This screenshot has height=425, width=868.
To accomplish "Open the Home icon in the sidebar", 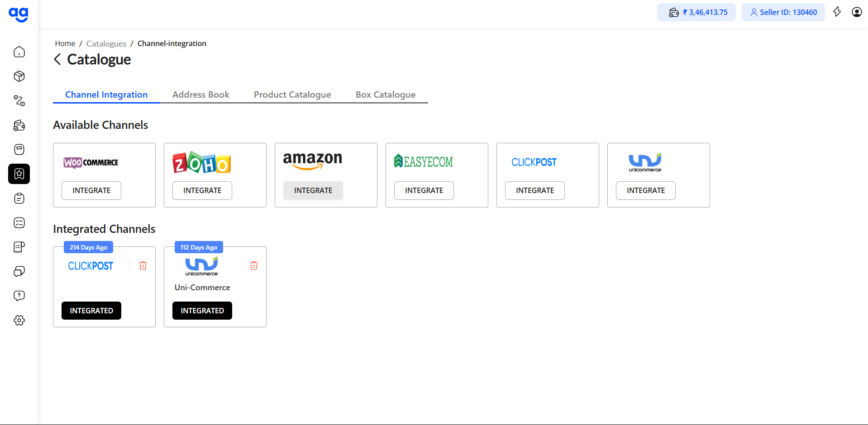I will coord(19,52).
